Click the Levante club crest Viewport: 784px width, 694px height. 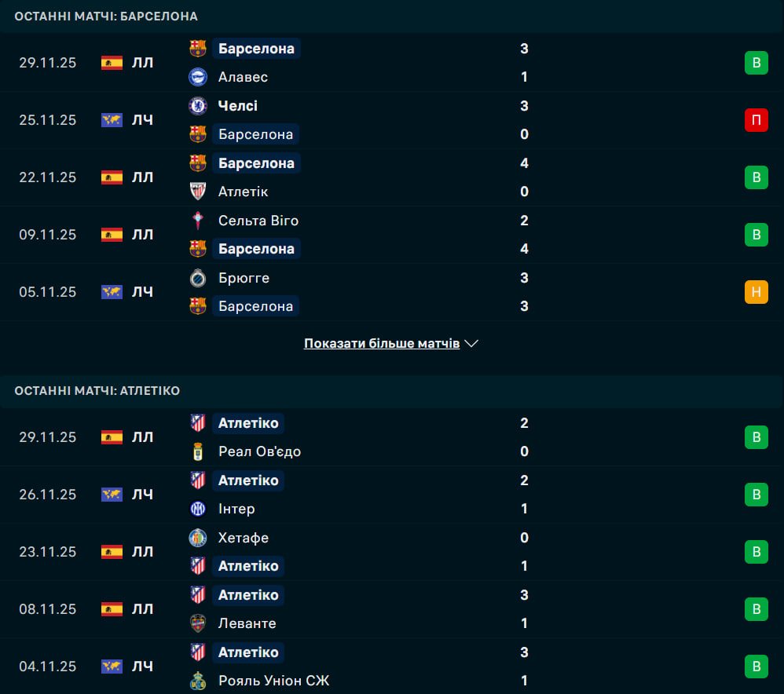click(197, 623)
